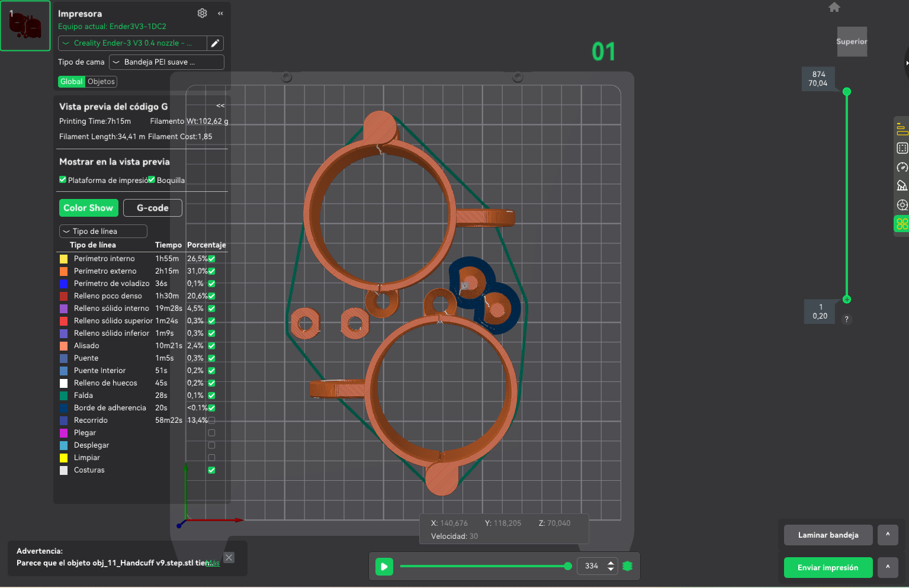This screenshot has width=909, height=588.
Task: Click Enviar impresión button
Action: coord(828,567)
